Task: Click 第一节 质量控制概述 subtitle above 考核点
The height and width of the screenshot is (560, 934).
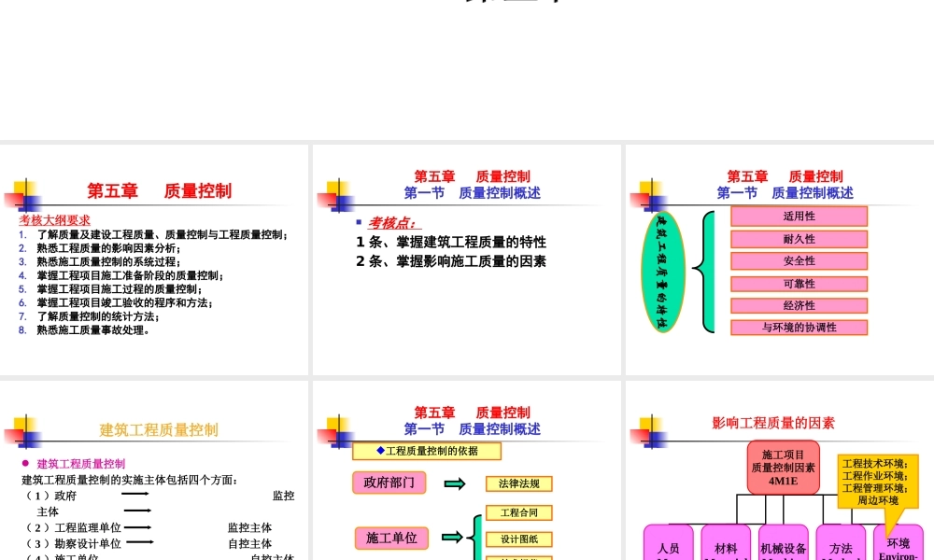Action: 473,193
